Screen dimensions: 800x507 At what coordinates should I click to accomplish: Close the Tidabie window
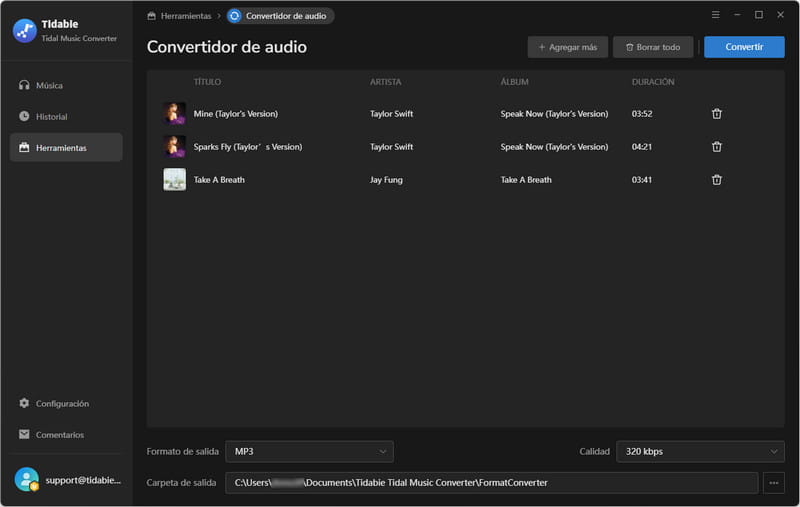point(780,15)
